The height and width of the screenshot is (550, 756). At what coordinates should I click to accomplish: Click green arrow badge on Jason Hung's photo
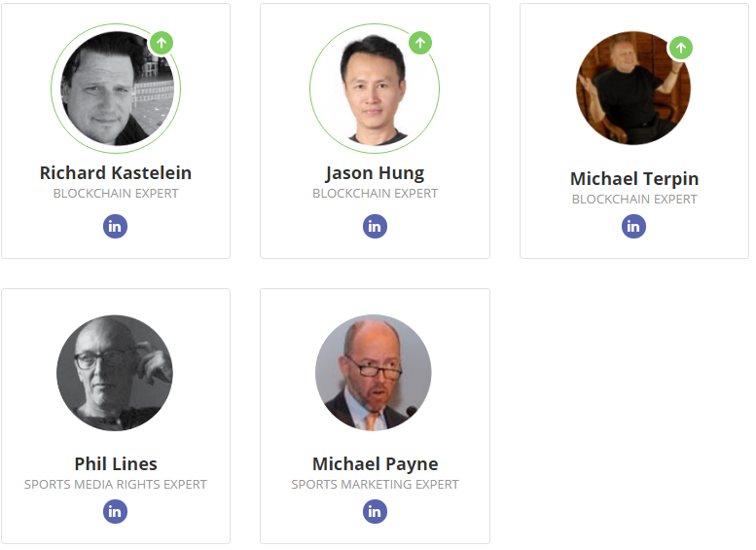click(420, 43)
